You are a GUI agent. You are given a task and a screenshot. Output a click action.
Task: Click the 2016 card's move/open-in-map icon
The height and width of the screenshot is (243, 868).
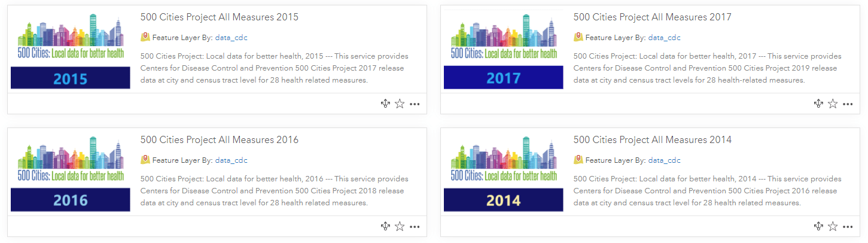pos(386,226)
